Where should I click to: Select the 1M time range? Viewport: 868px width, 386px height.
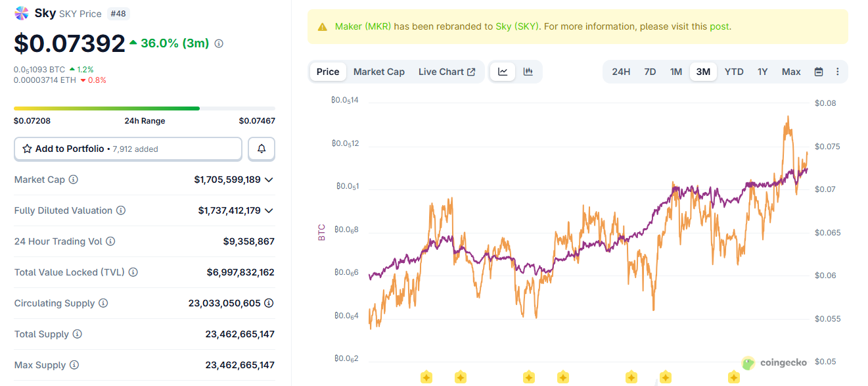pos(676,72)
